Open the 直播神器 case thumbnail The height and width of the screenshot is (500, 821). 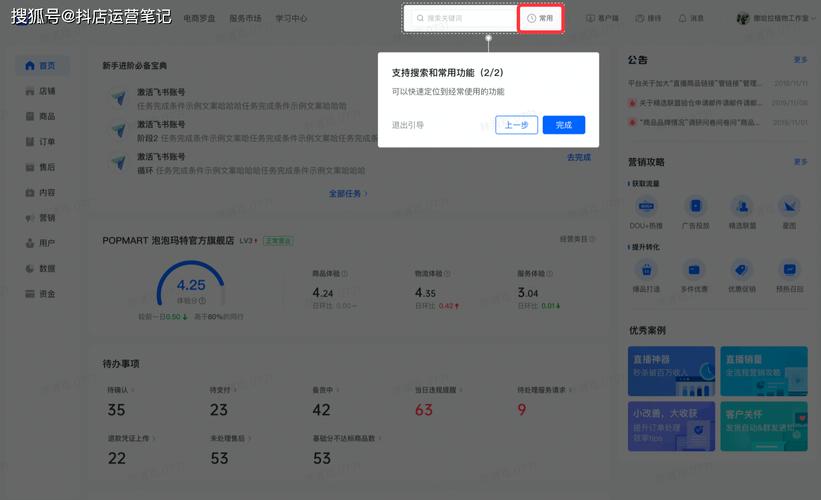pos(671,371)
